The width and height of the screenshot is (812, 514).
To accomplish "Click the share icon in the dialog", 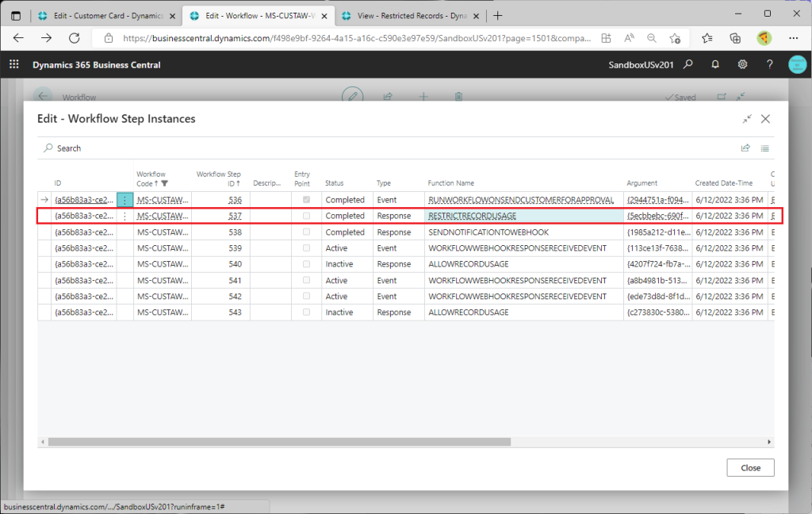I will point(745,148).
